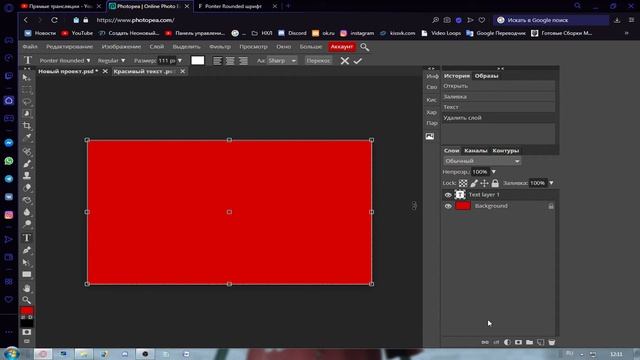Toggle lock image pixels brush icon
The image size is (640, 360).
click(x=474, y=183)
